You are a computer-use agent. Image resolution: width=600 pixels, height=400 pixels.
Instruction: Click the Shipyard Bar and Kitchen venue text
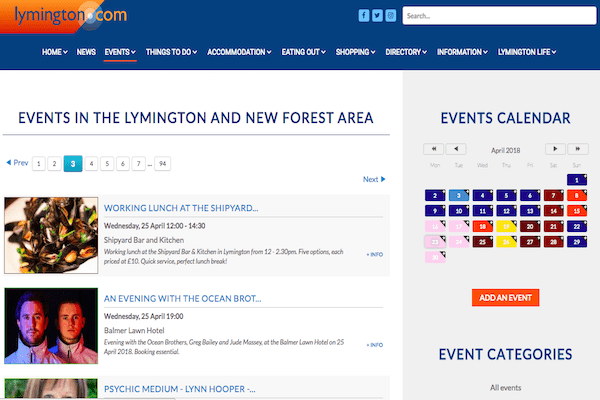point(144,240)
